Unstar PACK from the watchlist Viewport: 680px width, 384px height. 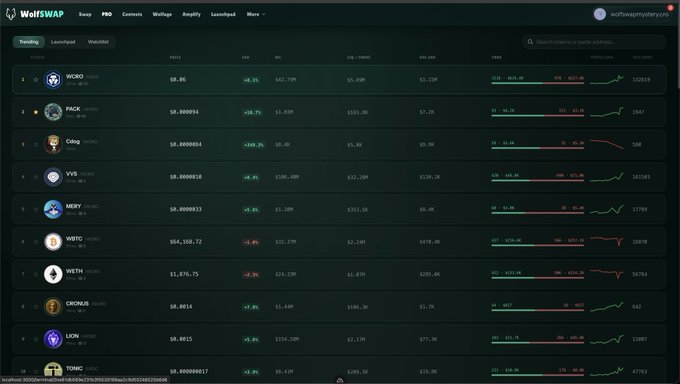coord(36,112)
